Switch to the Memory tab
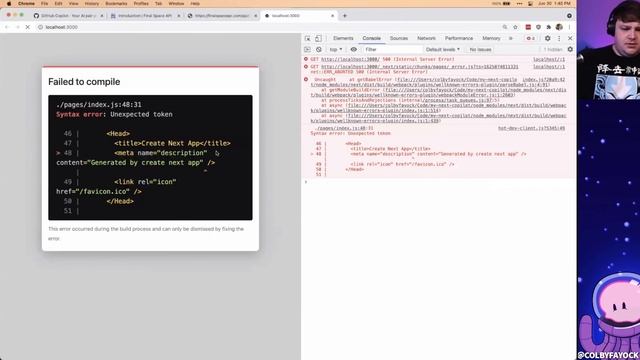640x360 pixels. (x=491, y=38)
